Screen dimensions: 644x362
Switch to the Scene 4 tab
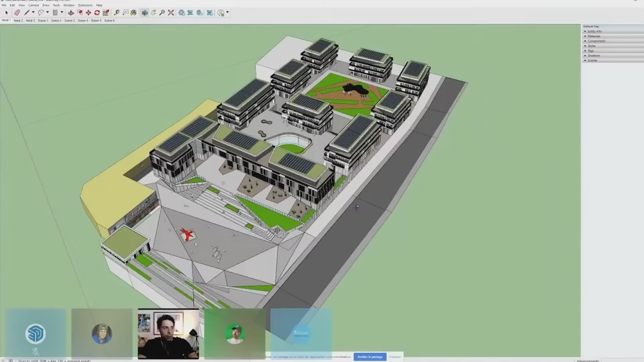click(x=83, y=20)
